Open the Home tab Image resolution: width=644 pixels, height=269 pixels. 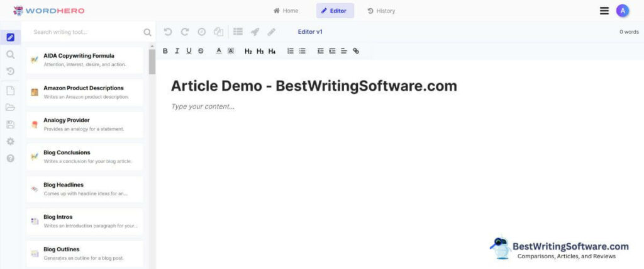click(x=286, y=11)
